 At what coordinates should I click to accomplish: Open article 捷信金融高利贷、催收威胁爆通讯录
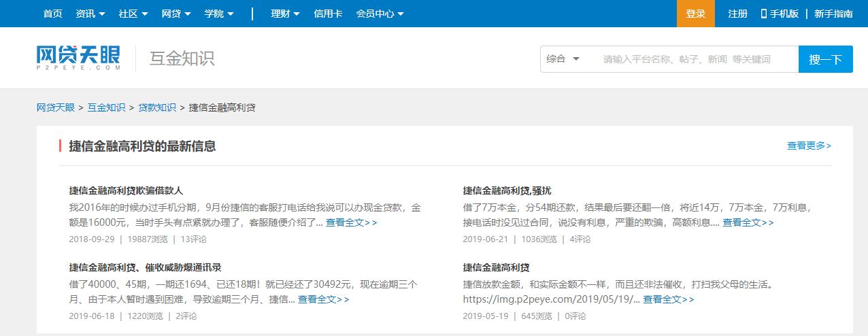tap(145, 267)
